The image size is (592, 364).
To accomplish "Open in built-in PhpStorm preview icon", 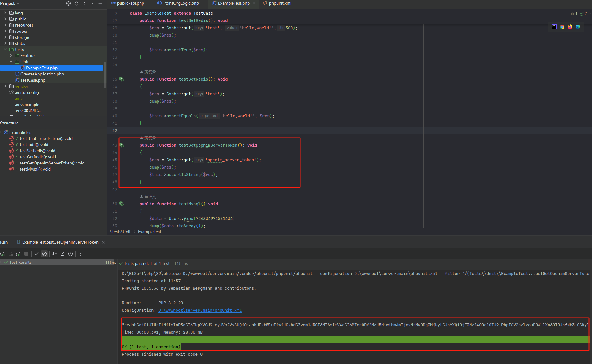I will point(554,27).
